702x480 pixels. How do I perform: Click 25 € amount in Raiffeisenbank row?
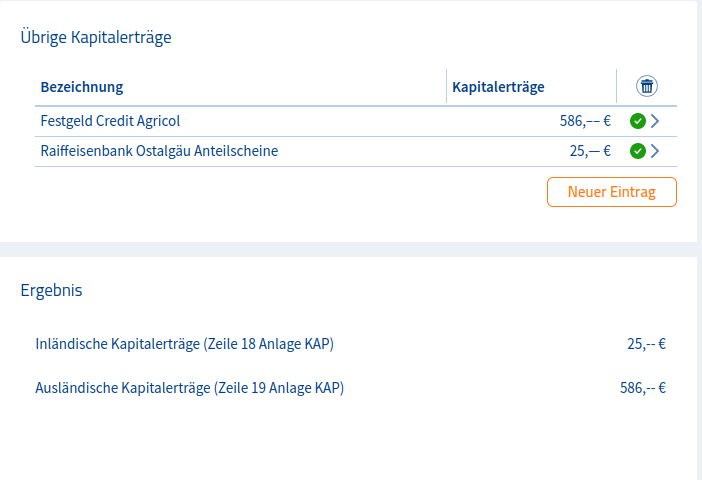point(590,152)
